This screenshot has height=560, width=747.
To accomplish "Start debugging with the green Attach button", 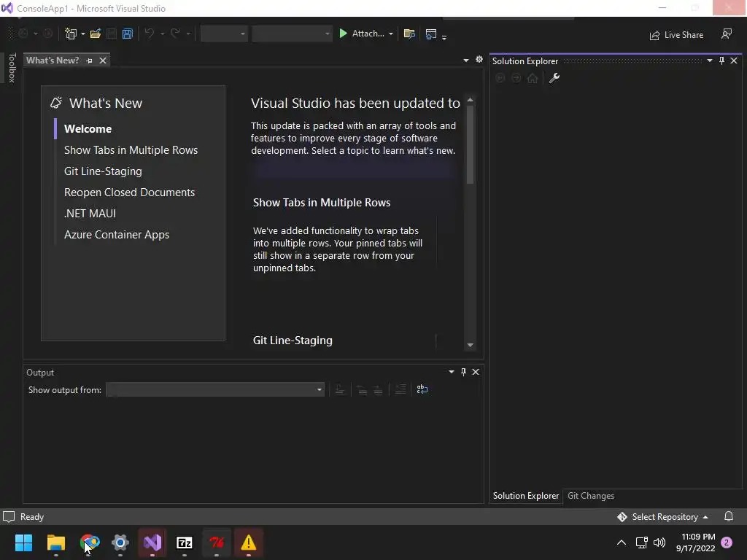I will [x=362, y=34].
